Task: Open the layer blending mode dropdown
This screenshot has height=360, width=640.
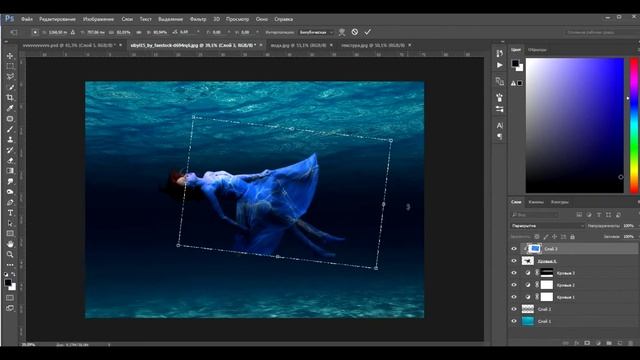Action: point(547,226)
